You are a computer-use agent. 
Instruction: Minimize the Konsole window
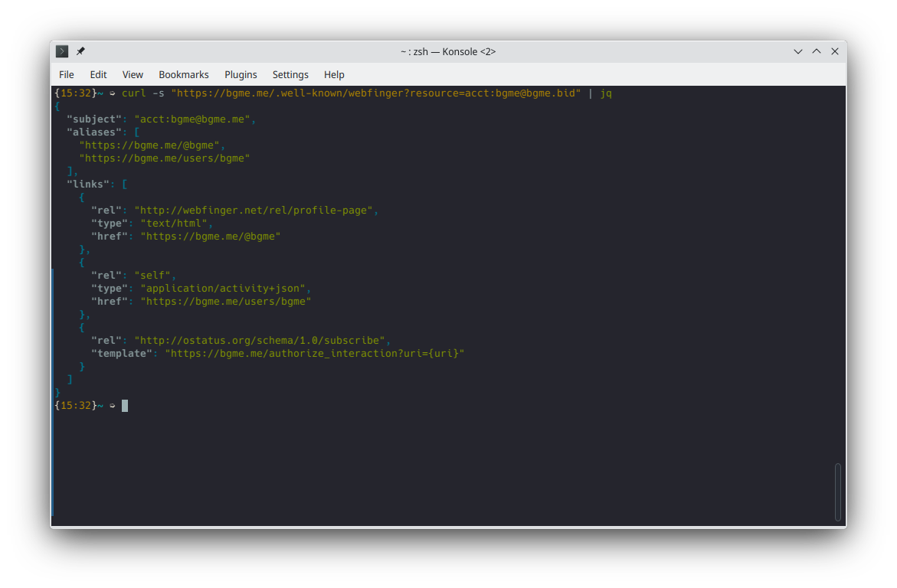798,51
